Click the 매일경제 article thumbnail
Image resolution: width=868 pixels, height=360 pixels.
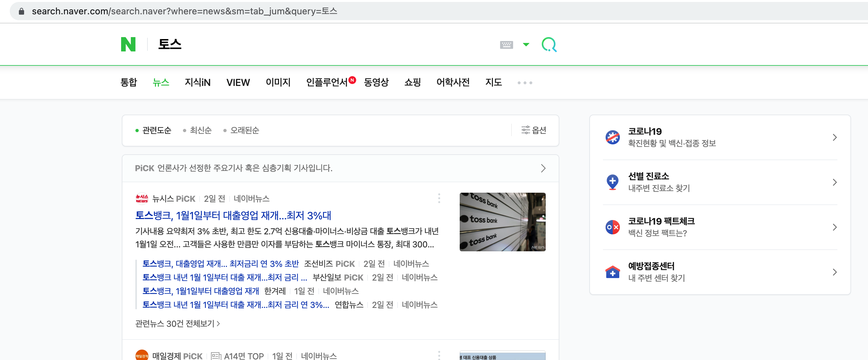tap(502, 355)
